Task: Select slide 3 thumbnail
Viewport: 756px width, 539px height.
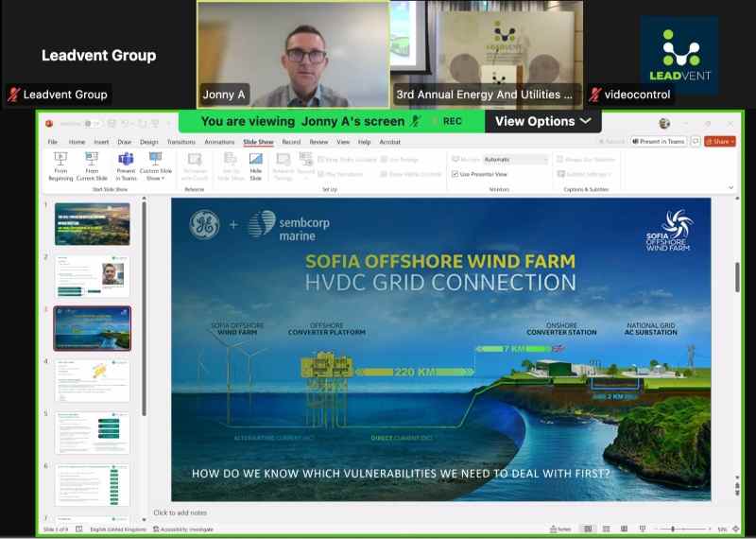Action: point(92,328)
